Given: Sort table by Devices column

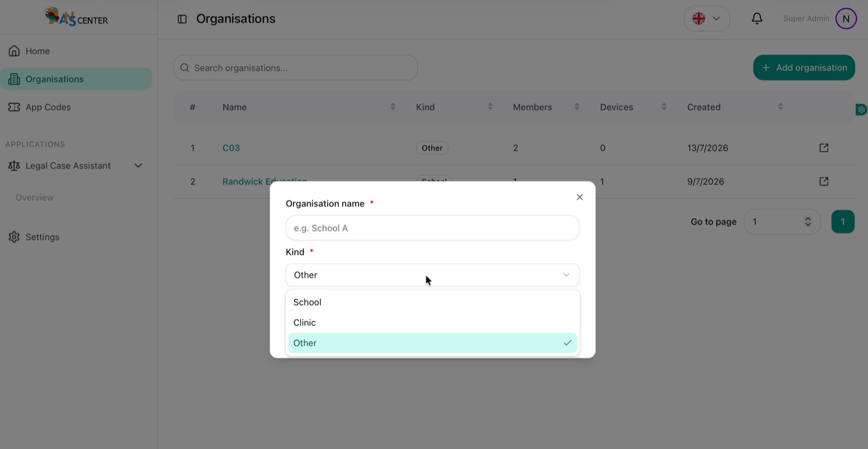Looking at the screenshot, I should [x=664, y=107].
